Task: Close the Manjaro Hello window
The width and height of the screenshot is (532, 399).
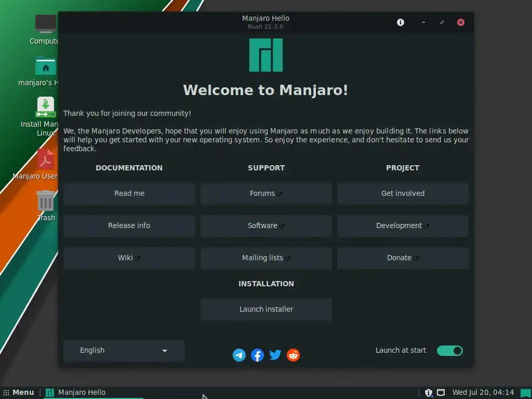Action: click(460, 22)
